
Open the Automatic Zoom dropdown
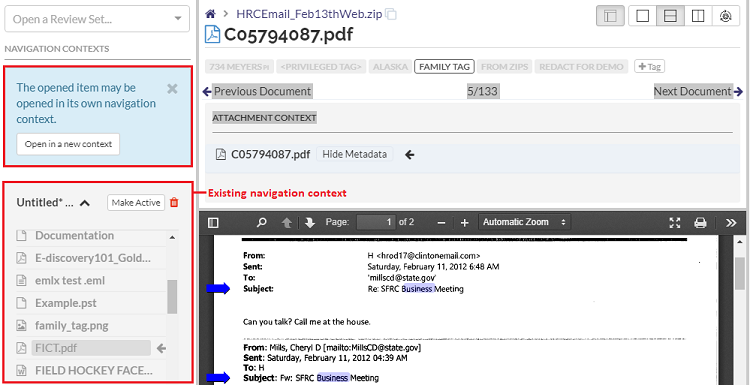(x=524, y=222)
